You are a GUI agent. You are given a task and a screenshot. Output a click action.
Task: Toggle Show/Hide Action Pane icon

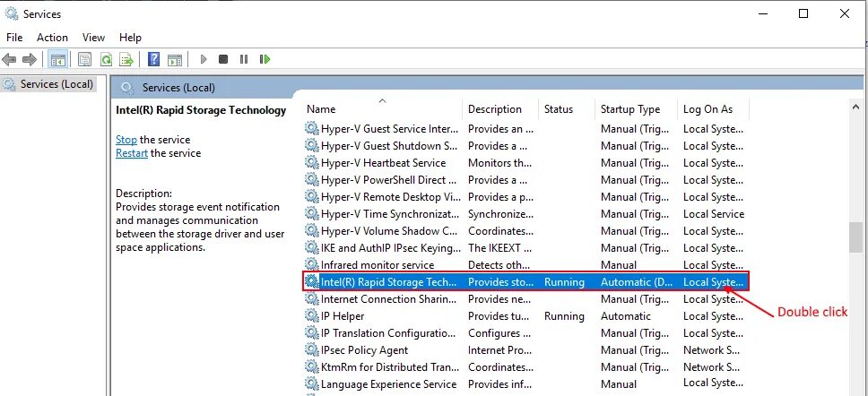pos(175,59)
